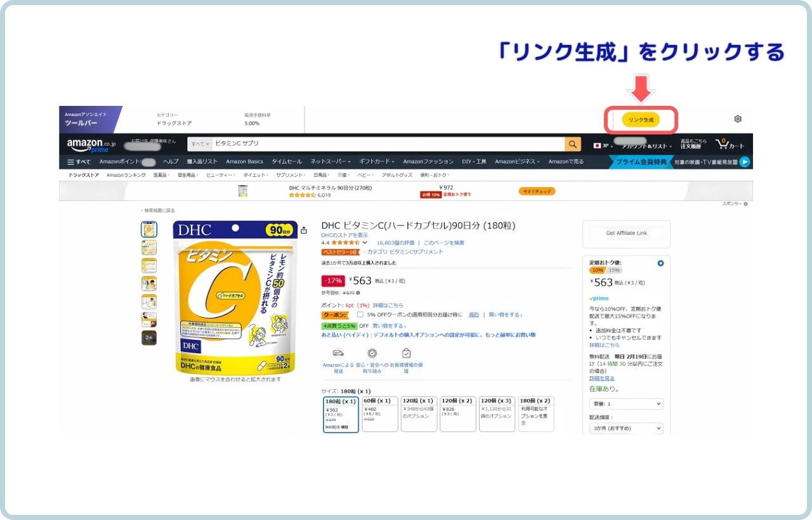Open the Associates toolbar settings gear
The image size is (812, 520).
coord(738,119)
